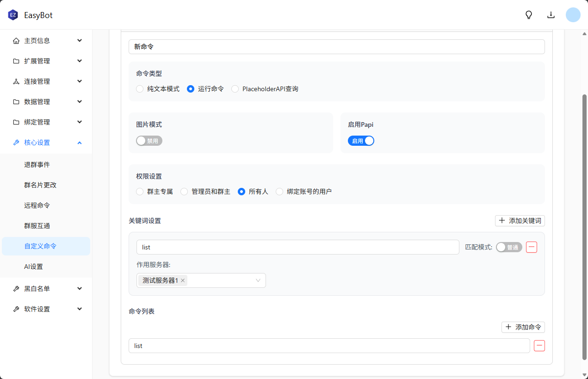Screen dimensions: 588x379
Task: Click the EasyBot hexagon logo
Action: (13, 15)
